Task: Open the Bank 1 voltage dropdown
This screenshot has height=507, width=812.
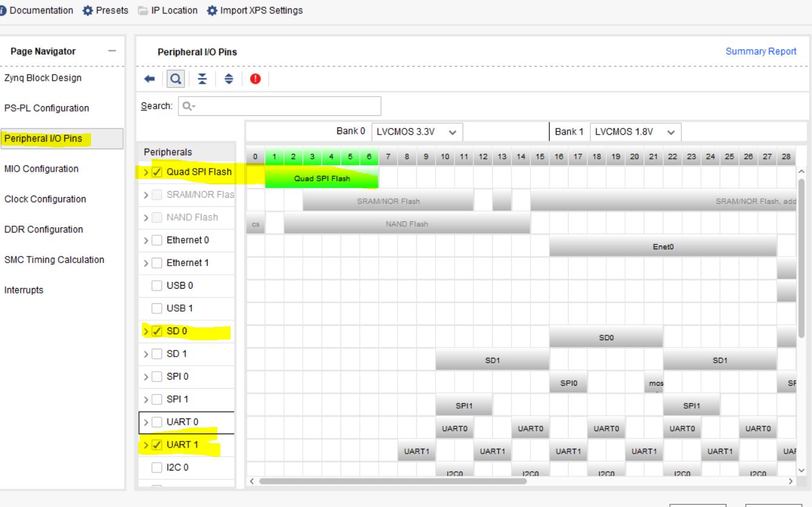Action: tap(636, 132)
